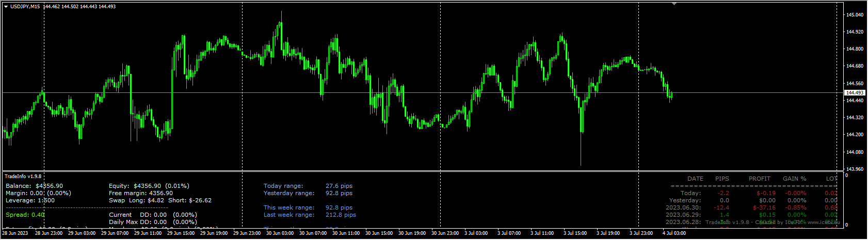Viewport: 868px width, 240px height.
Task: Click the PROFIT column header
Action: (x=760, y=179)
